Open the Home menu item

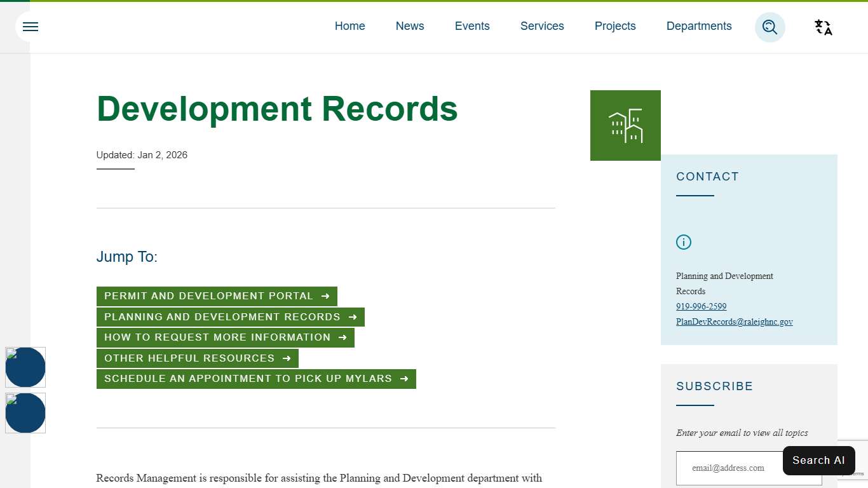(349, 26)
